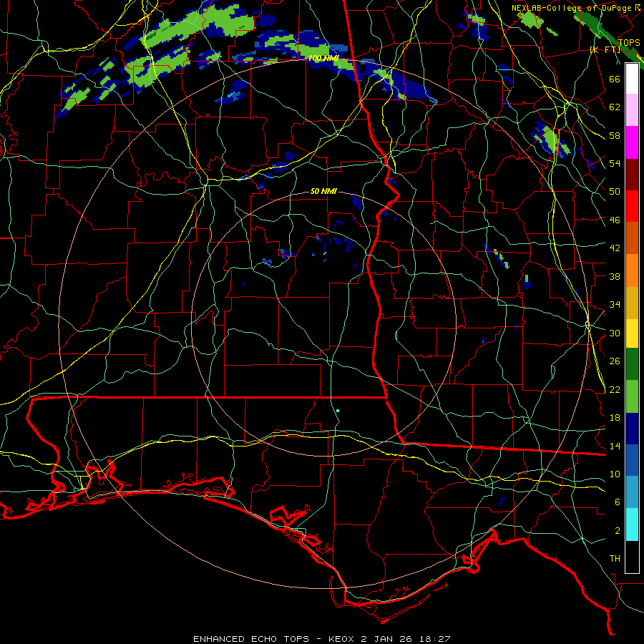Click the 'TH' threshold label
This screenshot has width=644, height=644.
[x=615, y=559]
